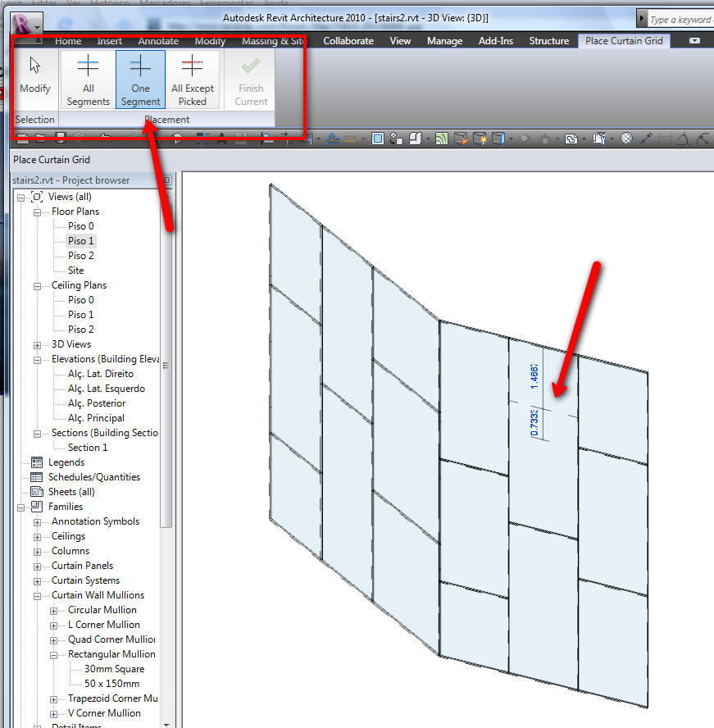Switch to the Add-Ins tab
The height and width of the screenshot is (728, 714).
(496, 41)
